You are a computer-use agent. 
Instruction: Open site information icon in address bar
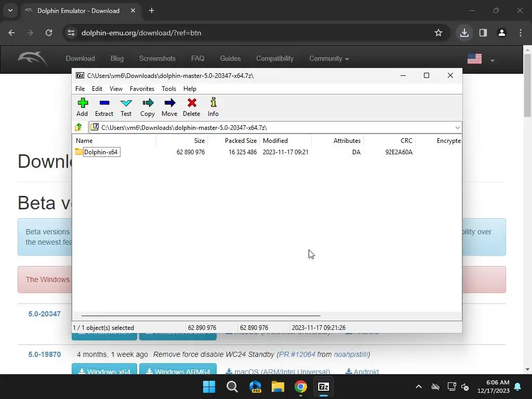(x=71, y=33)
